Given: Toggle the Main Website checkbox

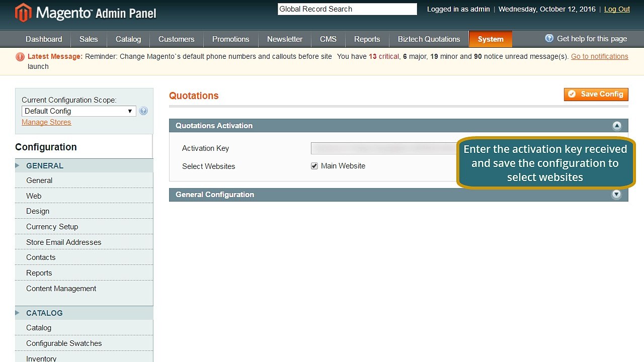Looking at the screenshot, I should (x=314, y=166).
